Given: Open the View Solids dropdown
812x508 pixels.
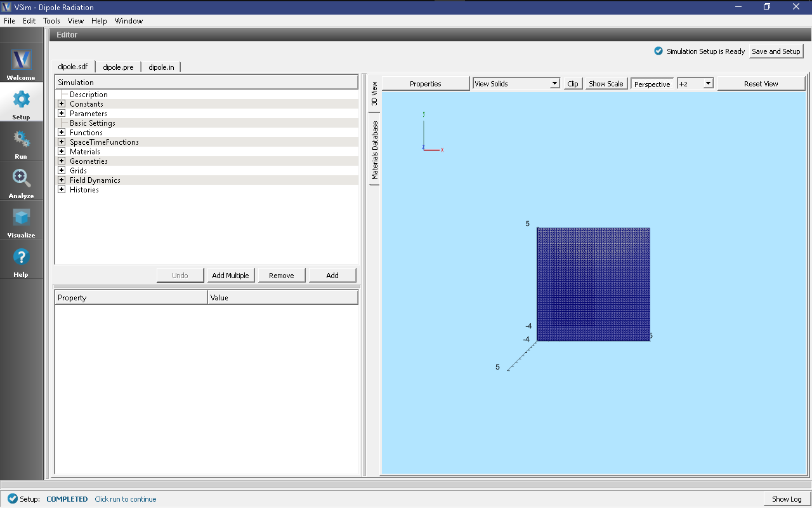Looking at the screenshot, I should pyautogui.click(x=516, y=84).
